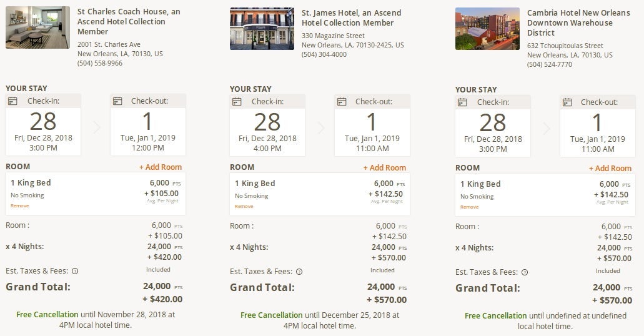
Task: Add Room to St. James Hotel stay
Action: pyautogui.click(x=385, y=167)
